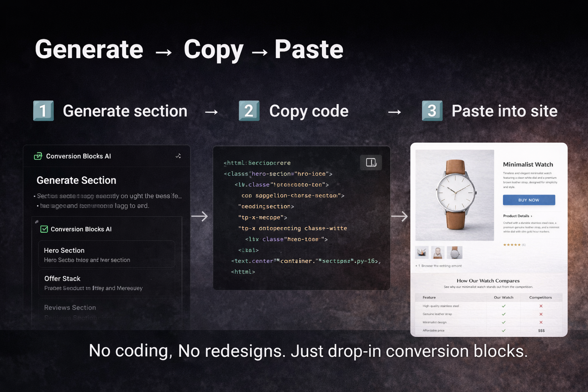Click the quotation mark icon above Conversion Blocks AI
588x392 pixels.
(x=37, y=221)
